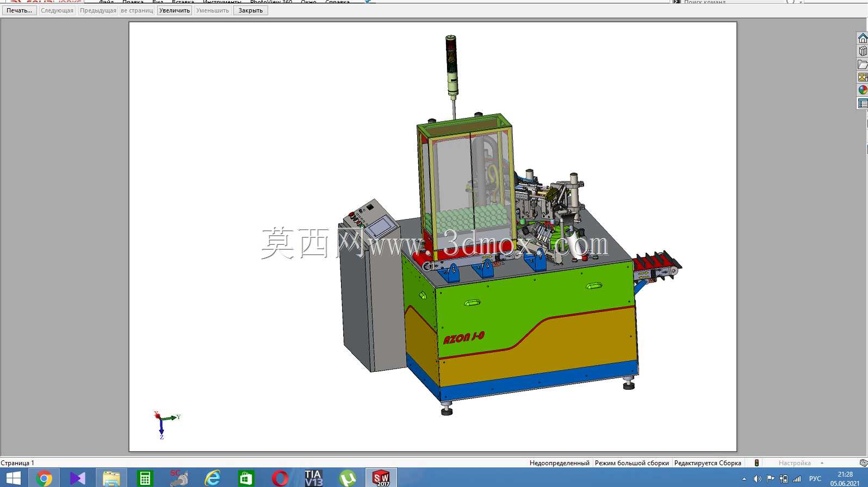The image size is (868, 487).
Task: Open the clock showing 21:28
Action: pos(845,479)
